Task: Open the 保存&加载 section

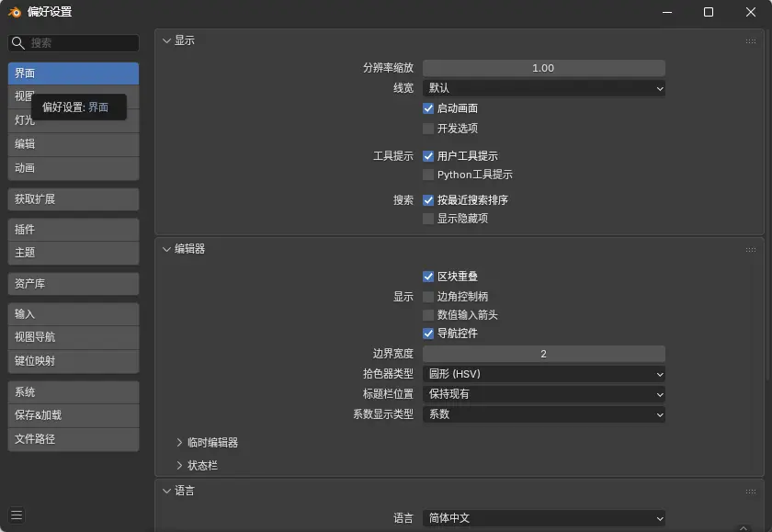Action: [74, 415]
